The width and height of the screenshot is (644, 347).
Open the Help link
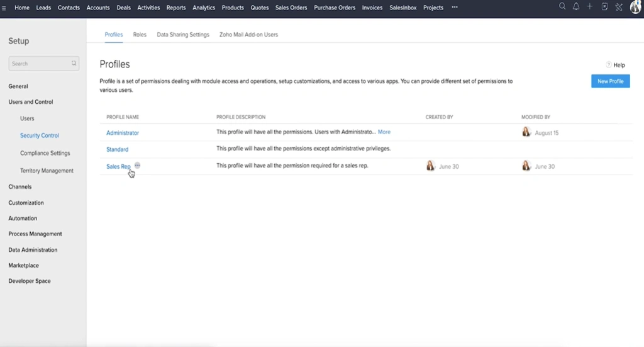(x=619, y=65)
